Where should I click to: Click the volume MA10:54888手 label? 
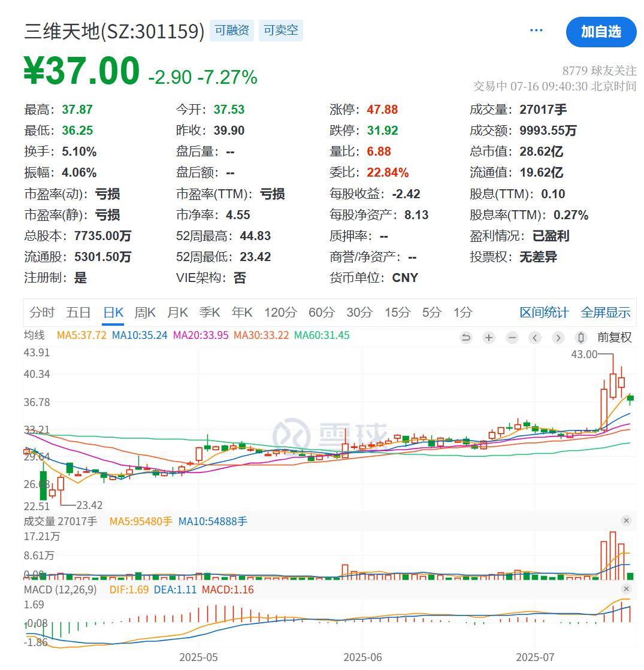(x=213, y=522)
